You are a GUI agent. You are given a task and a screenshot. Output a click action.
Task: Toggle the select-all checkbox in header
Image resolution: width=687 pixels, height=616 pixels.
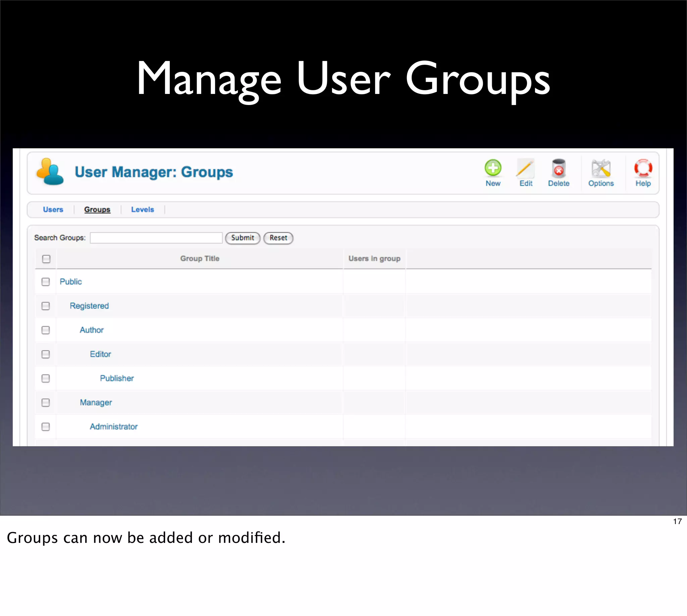(x=46, y=259)
